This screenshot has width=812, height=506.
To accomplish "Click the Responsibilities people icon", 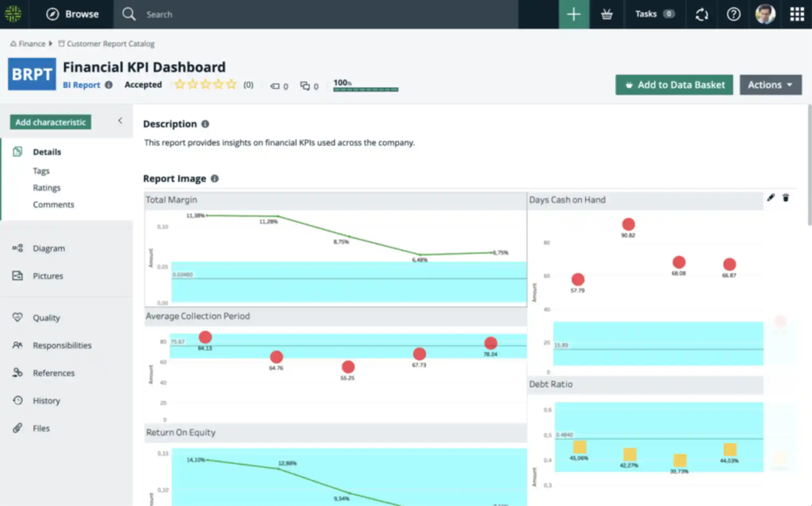I will (18, 345).
